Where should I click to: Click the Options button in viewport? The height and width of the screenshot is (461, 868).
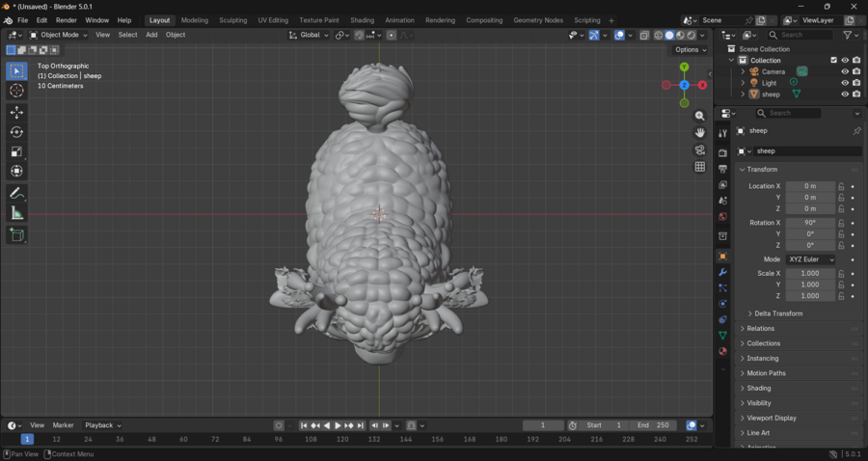click(x=690, y=50)
